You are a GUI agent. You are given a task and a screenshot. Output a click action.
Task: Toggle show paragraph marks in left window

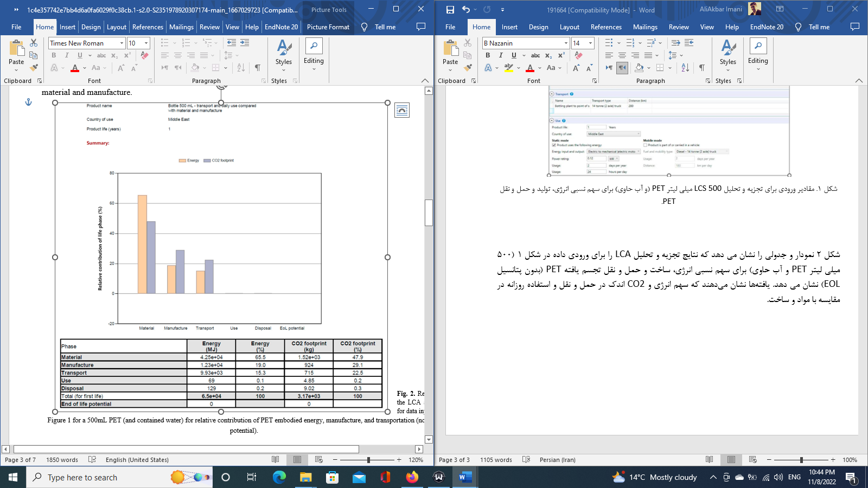click(x=258, y=68)
